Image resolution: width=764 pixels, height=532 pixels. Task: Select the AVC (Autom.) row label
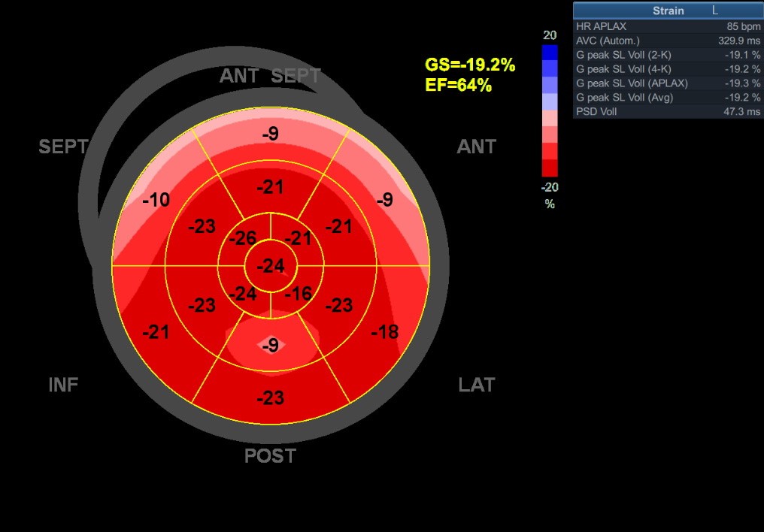tap(608, 41)
